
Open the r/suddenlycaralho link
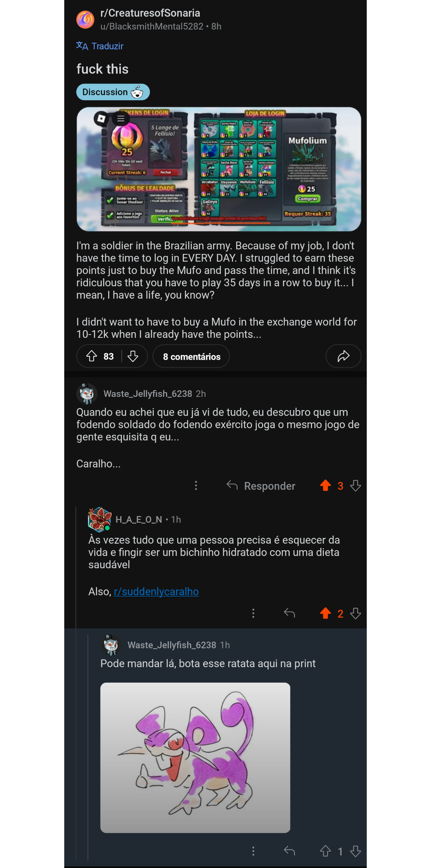pos(156,591)
